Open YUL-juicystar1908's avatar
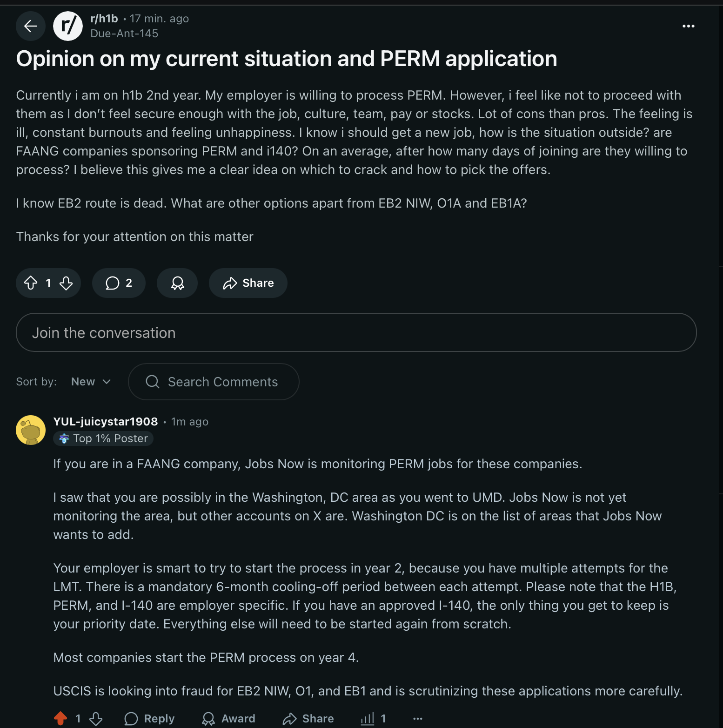This screenshot has width=723, height=728. click(x=31, y=430)
